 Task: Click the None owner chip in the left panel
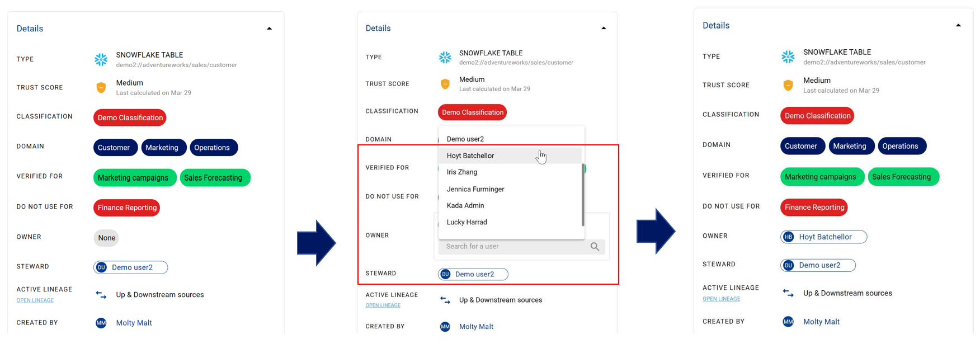click(x=106, y=238)
